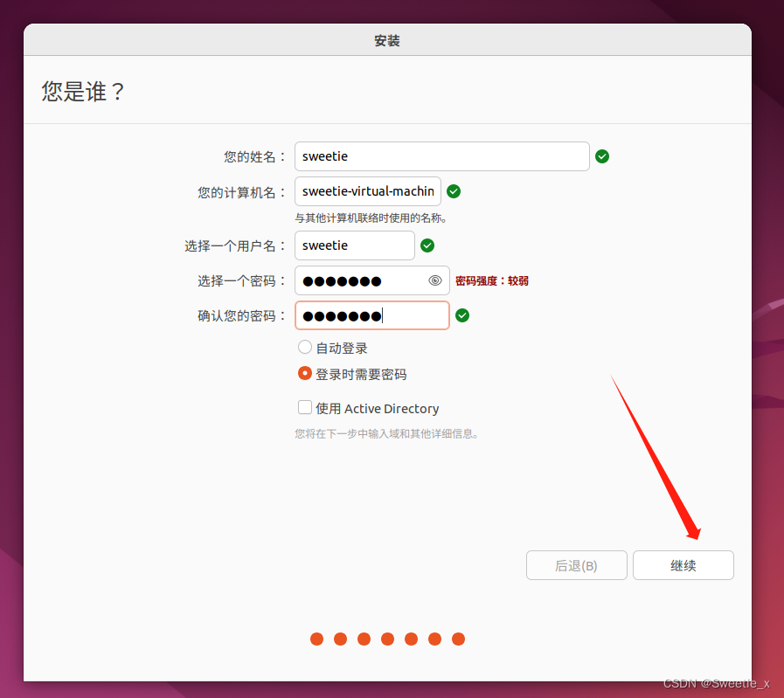Viewport: 784px width, 698px height.
Task: Click the 安装 title bar text
Action: pyautogui.click(x=387, y=38)
